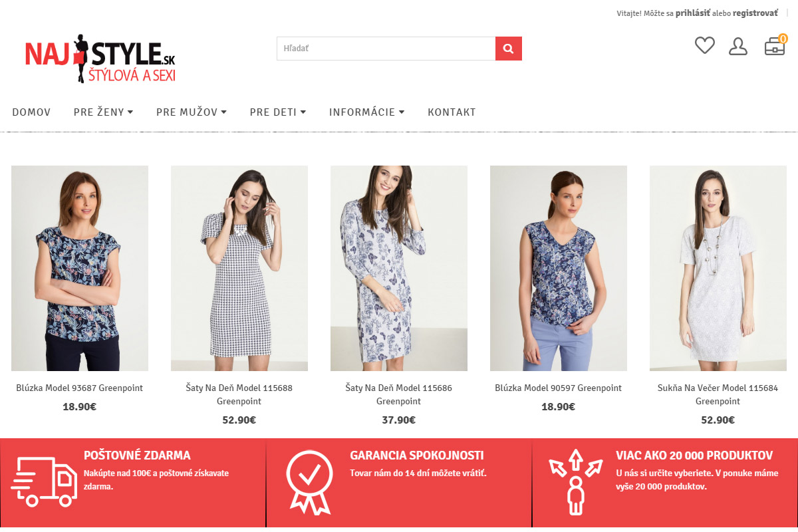The image size is (798, 532).
Task: Go to the DOMOV menu item
Action: (31, 112)
